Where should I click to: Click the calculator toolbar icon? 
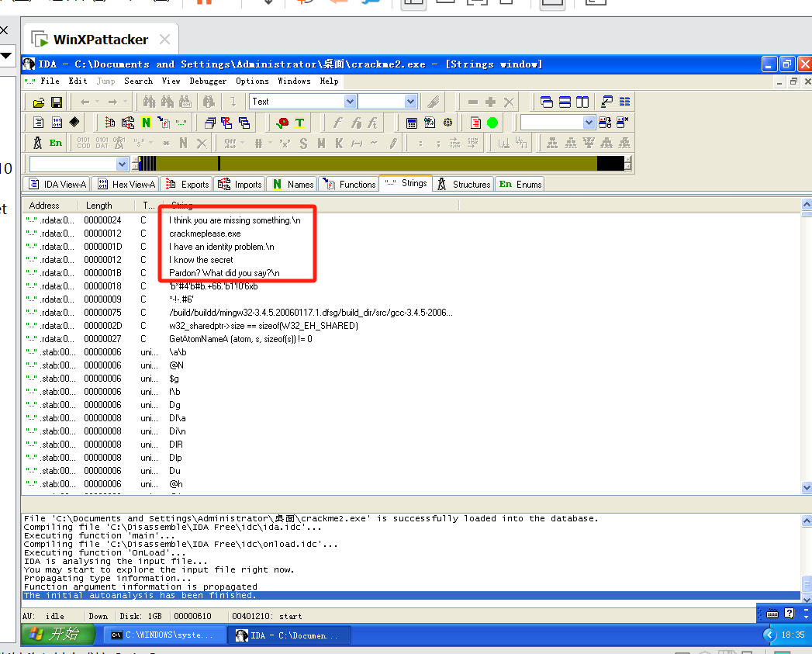(x=412, y=123)
